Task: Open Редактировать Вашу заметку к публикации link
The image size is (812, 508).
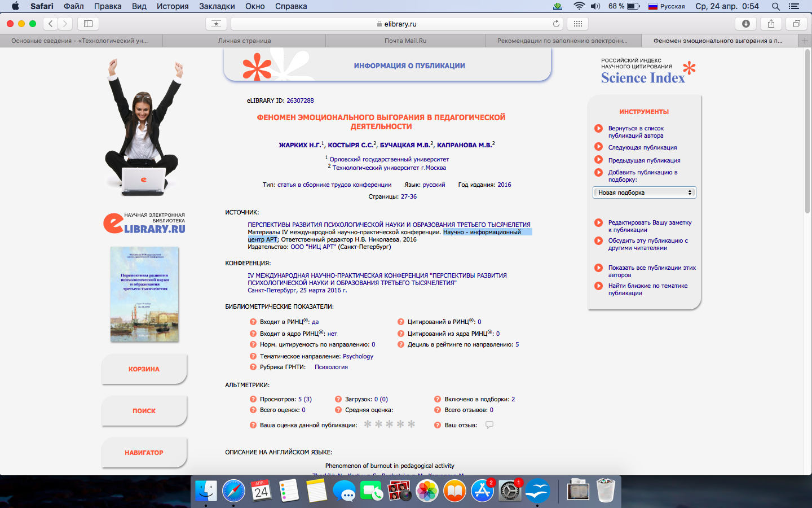Action: (x=650, y=226)
